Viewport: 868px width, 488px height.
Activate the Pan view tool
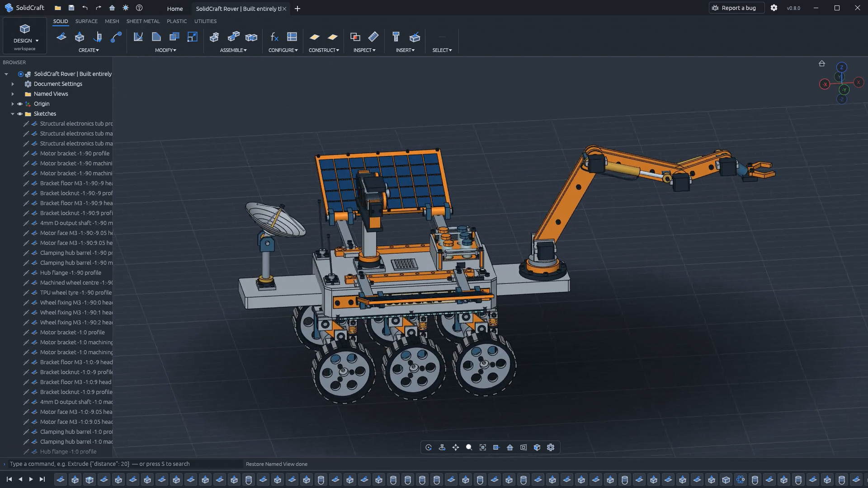(x=456, y=447)
